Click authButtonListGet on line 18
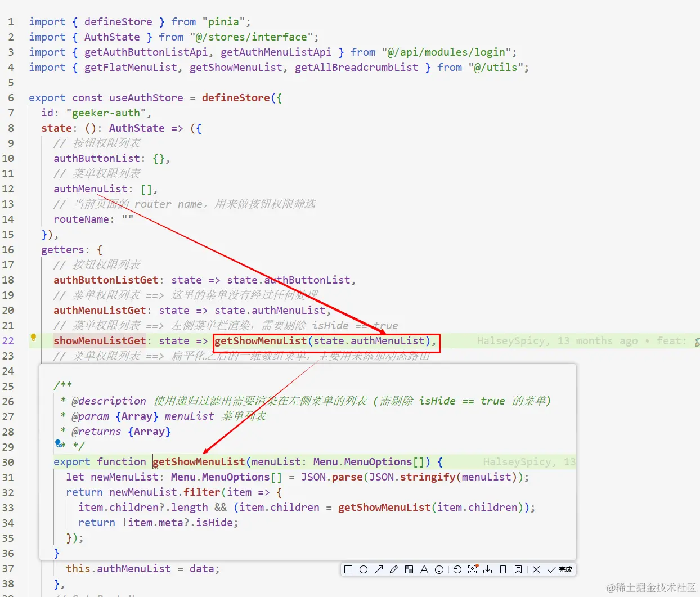The width and height of the screenshot is (700, 597). (x=106, y=280)
